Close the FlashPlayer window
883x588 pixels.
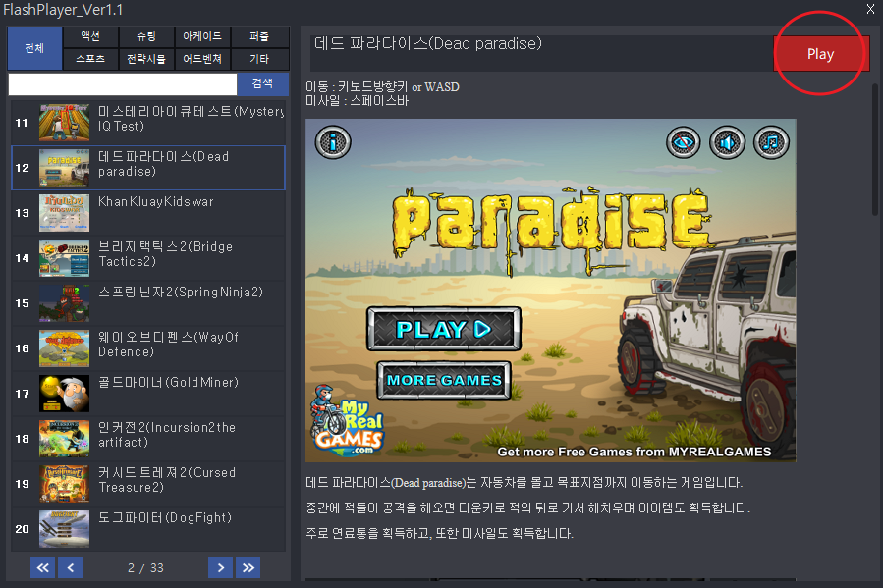870,9
